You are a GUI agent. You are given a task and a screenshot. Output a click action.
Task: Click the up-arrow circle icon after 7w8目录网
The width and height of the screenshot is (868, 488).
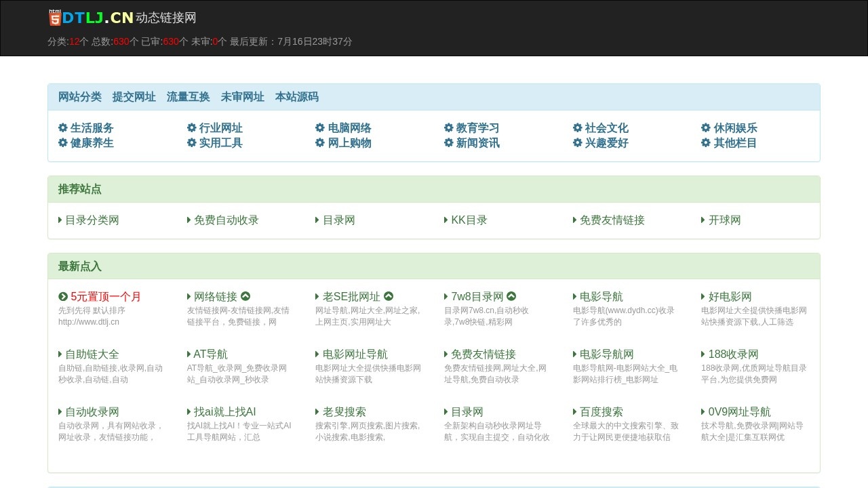[511, 296]
